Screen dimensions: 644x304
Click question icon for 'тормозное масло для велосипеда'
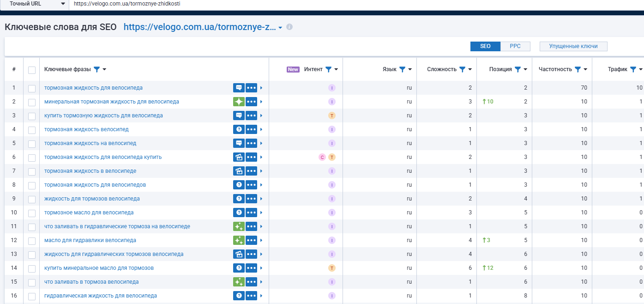(239, 213)
